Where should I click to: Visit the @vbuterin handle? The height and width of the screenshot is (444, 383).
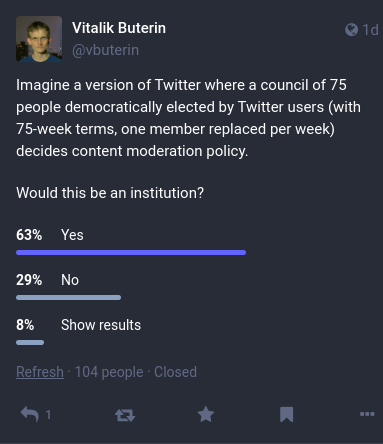coord(105,50)
